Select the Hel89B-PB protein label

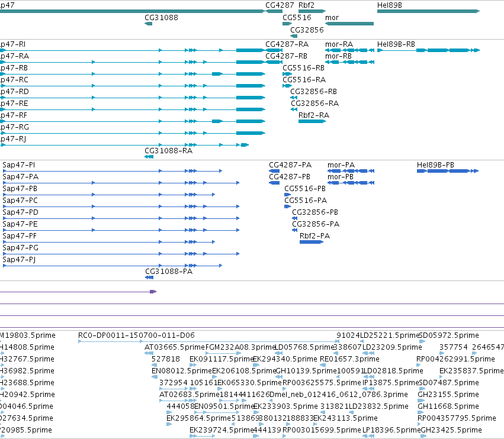[435, 164]
